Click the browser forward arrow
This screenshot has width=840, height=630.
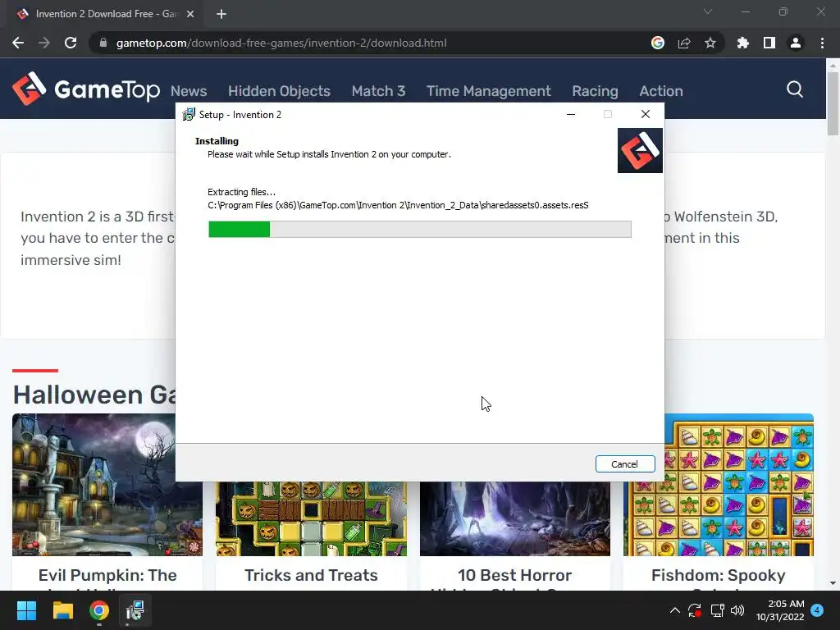tap(44, 43)
